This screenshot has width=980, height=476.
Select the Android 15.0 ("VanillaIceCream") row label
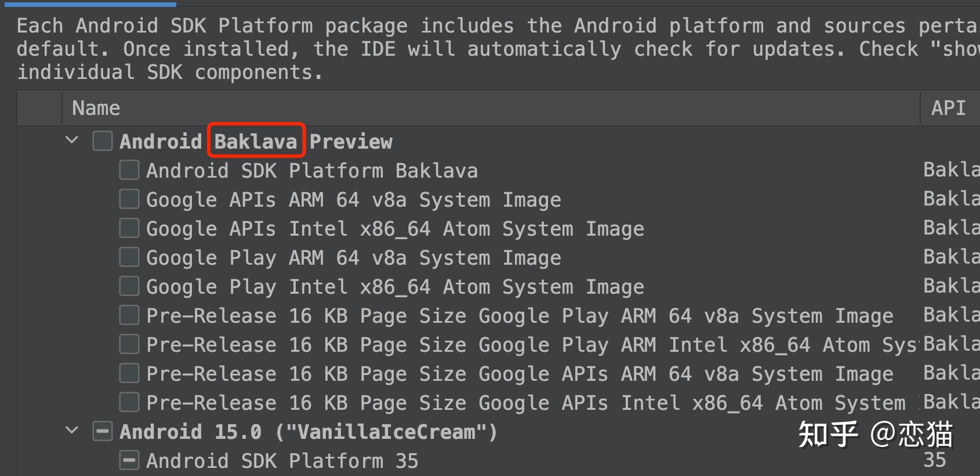click(x=308, y=432)
